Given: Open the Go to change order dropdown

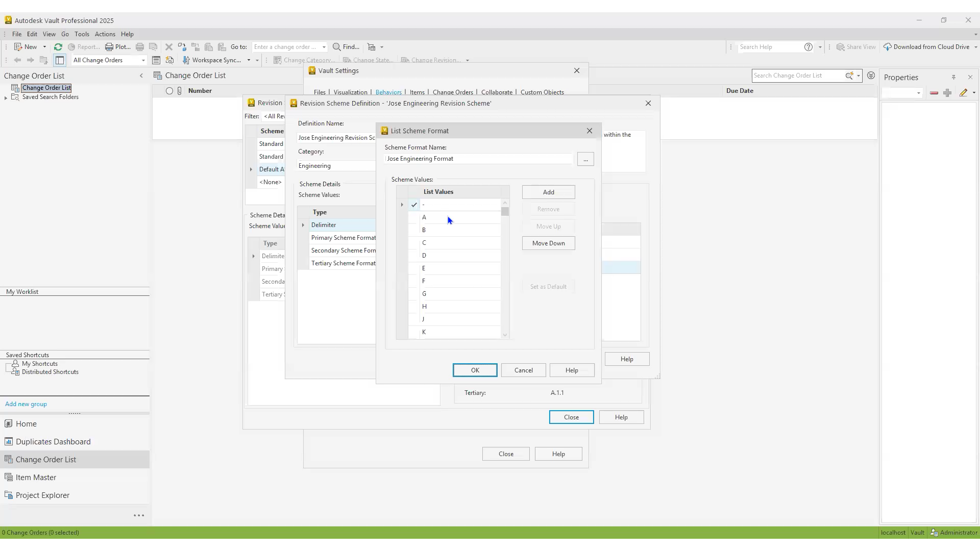Looking at the screenshot, I should (x=324, y=47).
